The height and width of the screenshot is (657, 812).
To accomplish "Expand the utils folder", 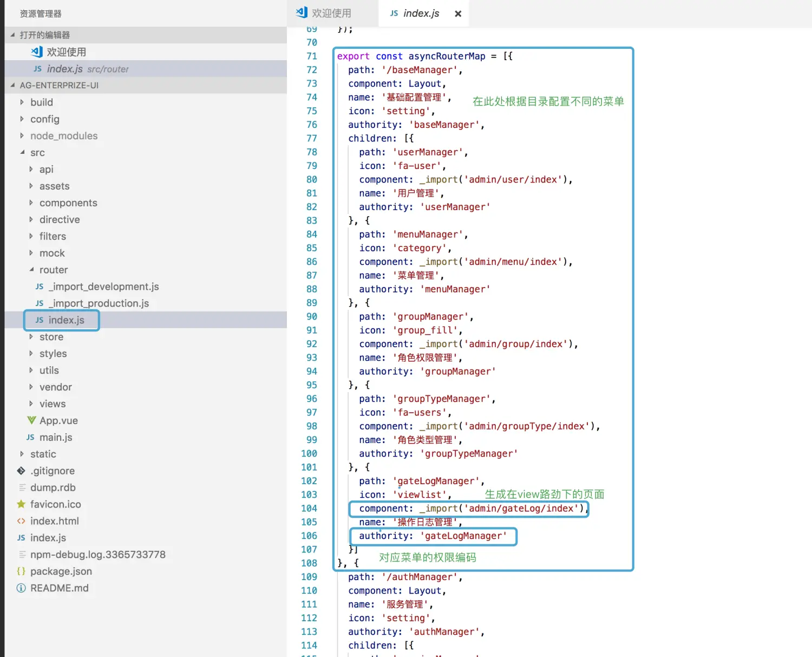I will 31,370.
